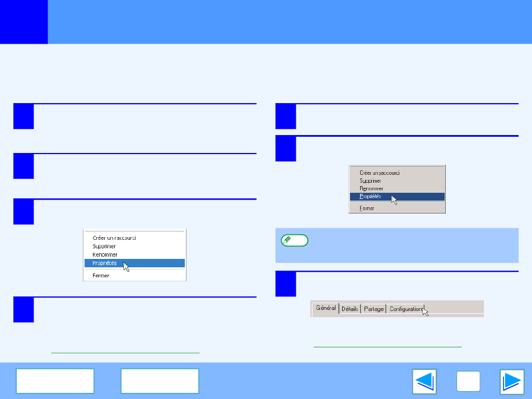Click Fermer in the right-hand context menu
532x399 pixels.
pos(367,208)
